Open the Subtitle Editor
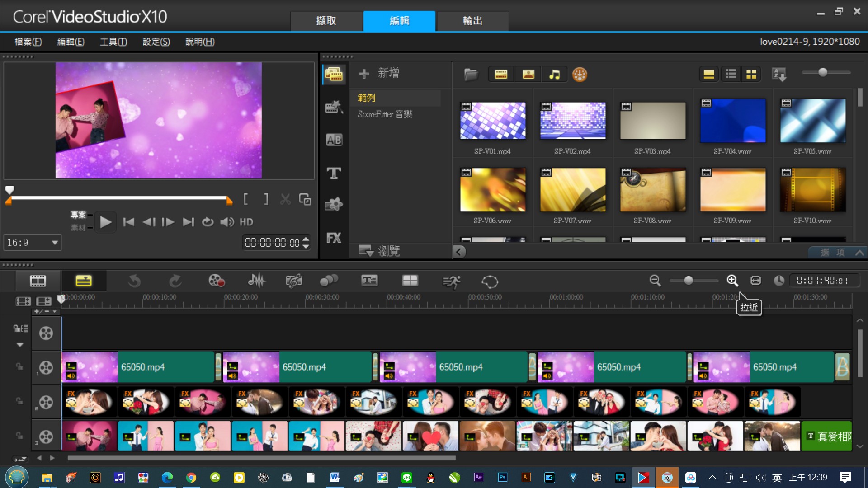The height and width of the screenshot is (488, 868). click(x=369, y=281)
